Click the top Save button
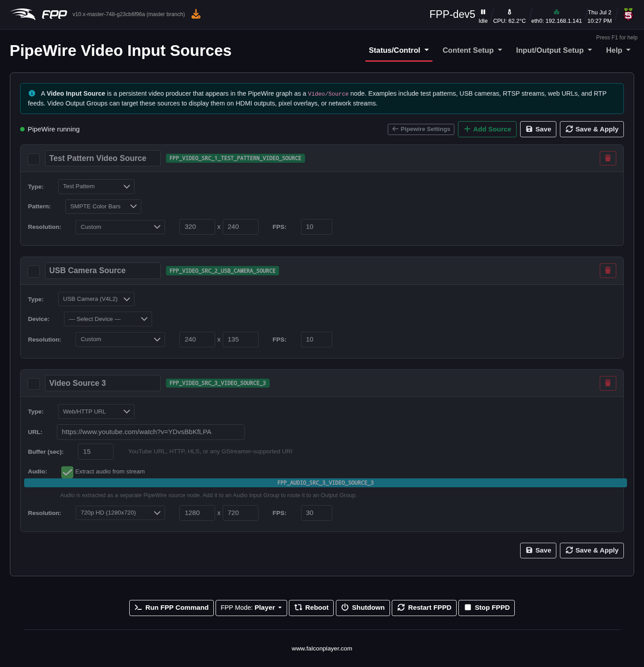 [538, 129]
